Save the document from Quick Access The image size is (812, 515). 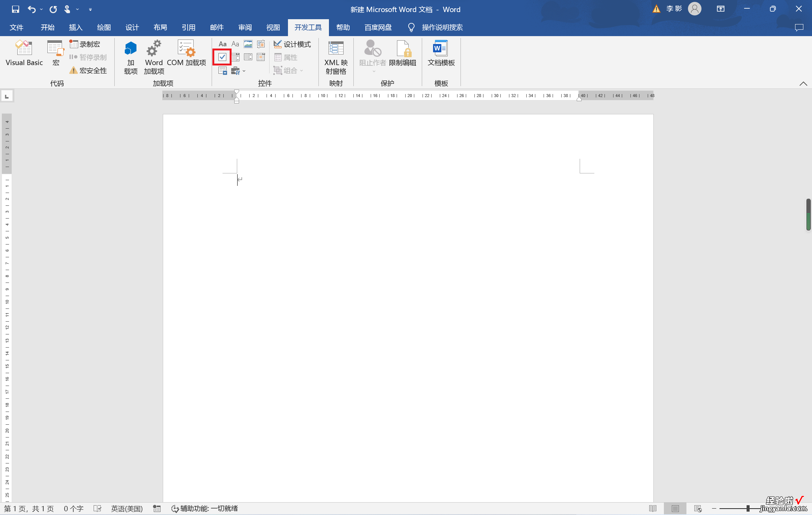point(15,9)
